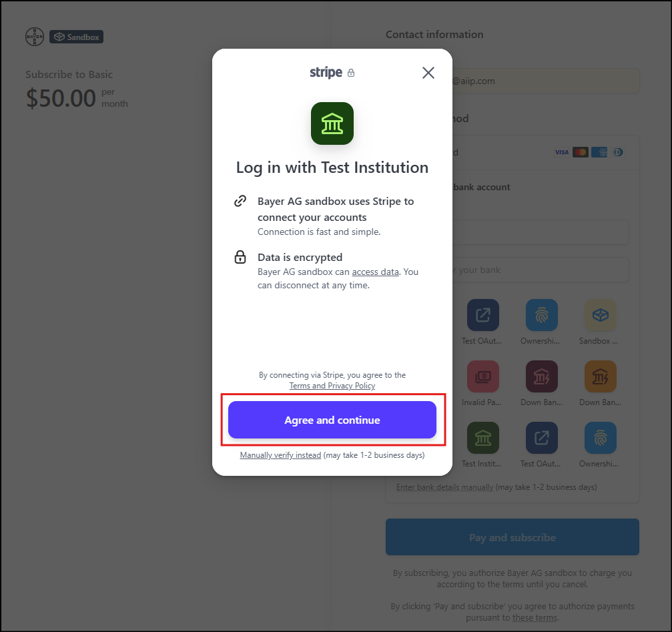Image resolution: width=672 pixels, height=632 pixels.
Task: Open the access data link
Action: tap(376, 272)
